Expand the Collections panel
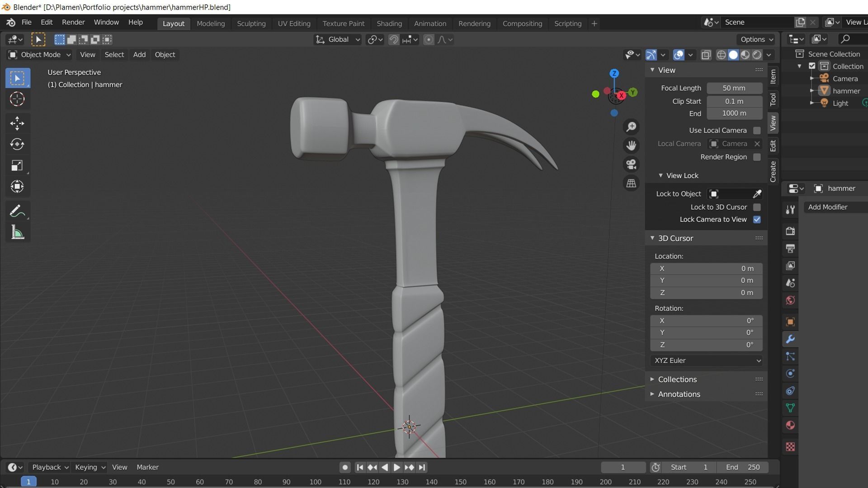Viewport: 868px width, 488px height. [706, 380]
